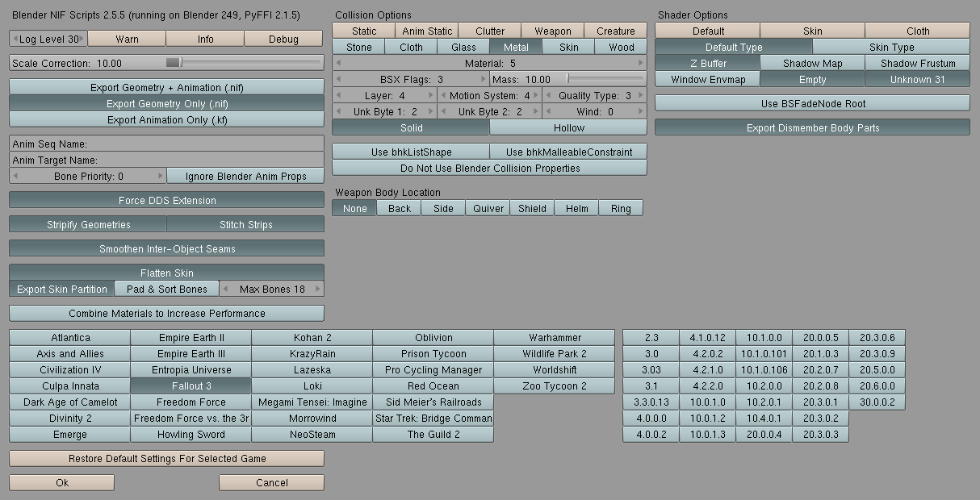Apply Clutter collision preset
980x500 pixels.
click(489, 31)
